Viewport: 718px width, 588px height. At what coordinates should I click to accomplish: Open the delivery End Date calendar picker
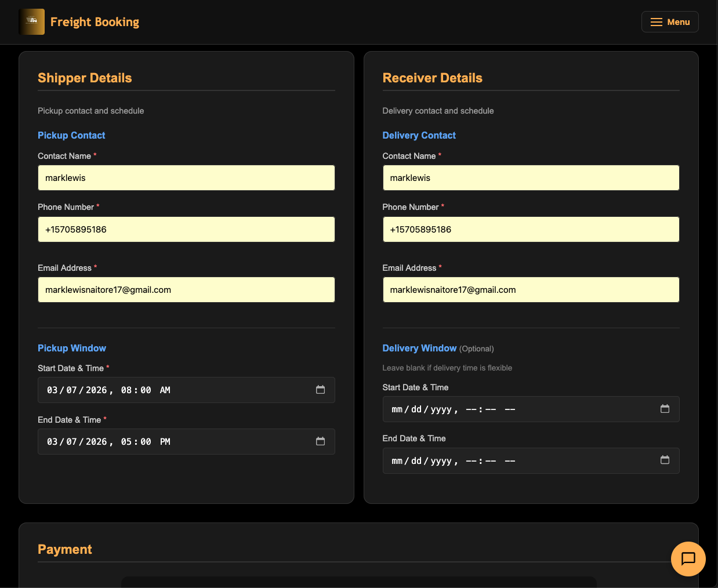665,460
